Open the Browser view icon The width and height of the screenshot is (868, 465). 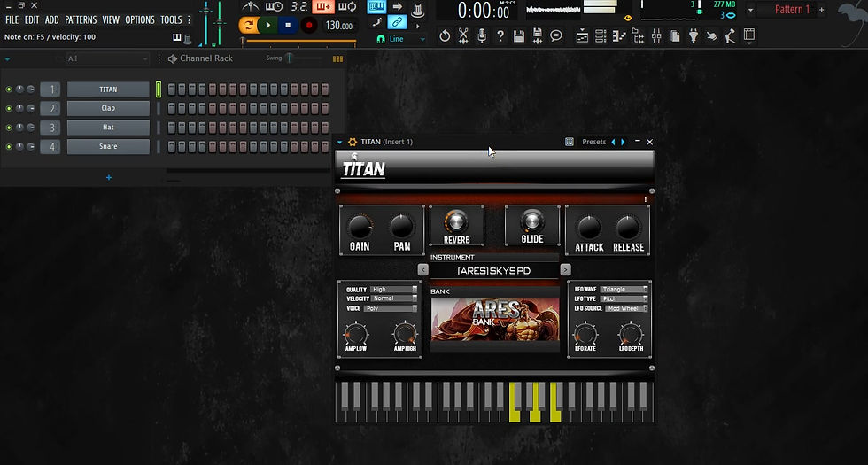pos(638,36)
